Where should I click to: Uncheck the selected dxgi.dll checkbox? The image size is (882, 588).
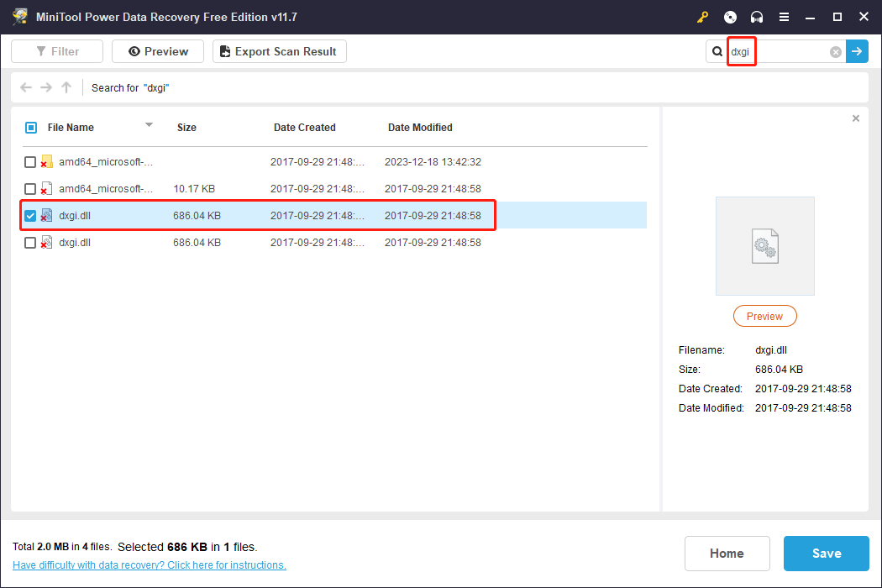click(x=30, y=216)
